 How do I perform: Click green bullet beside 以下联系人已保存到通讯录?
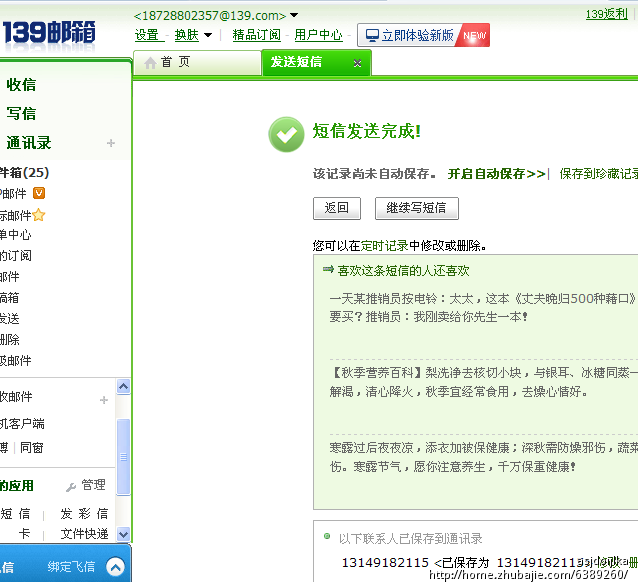[x=327, y=536]
